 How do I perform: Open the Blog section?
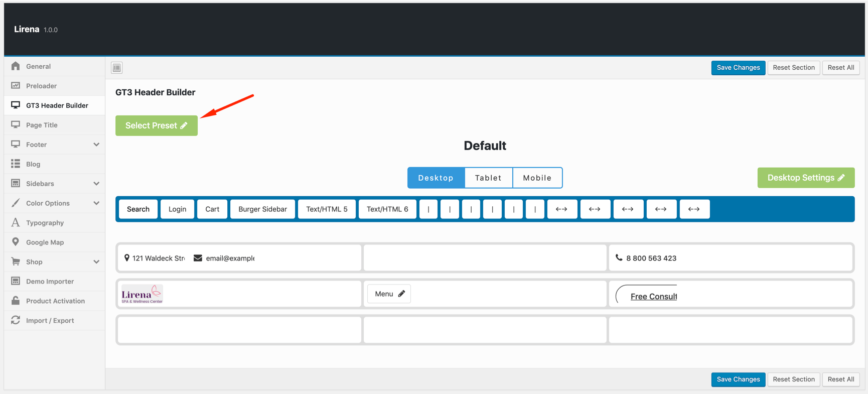[x=54, y=164]
